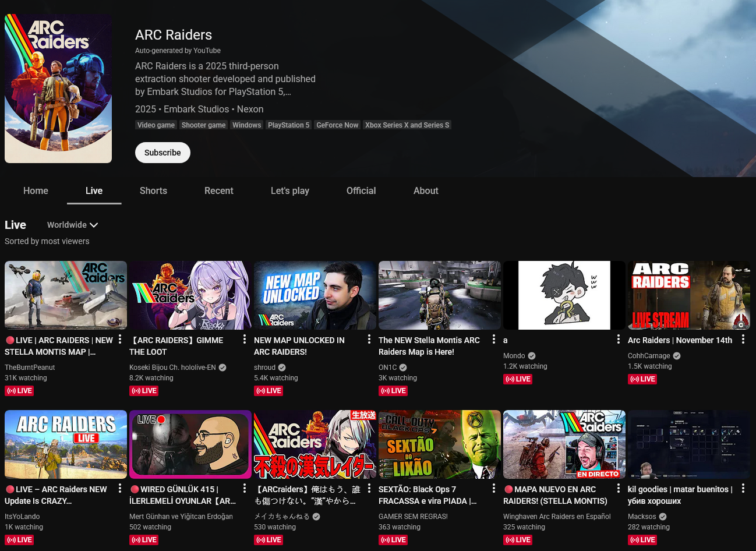Open the Koseki Bijou anime thumbnail
This screenshot has height=551, width=756.
(x=190, y=295)
